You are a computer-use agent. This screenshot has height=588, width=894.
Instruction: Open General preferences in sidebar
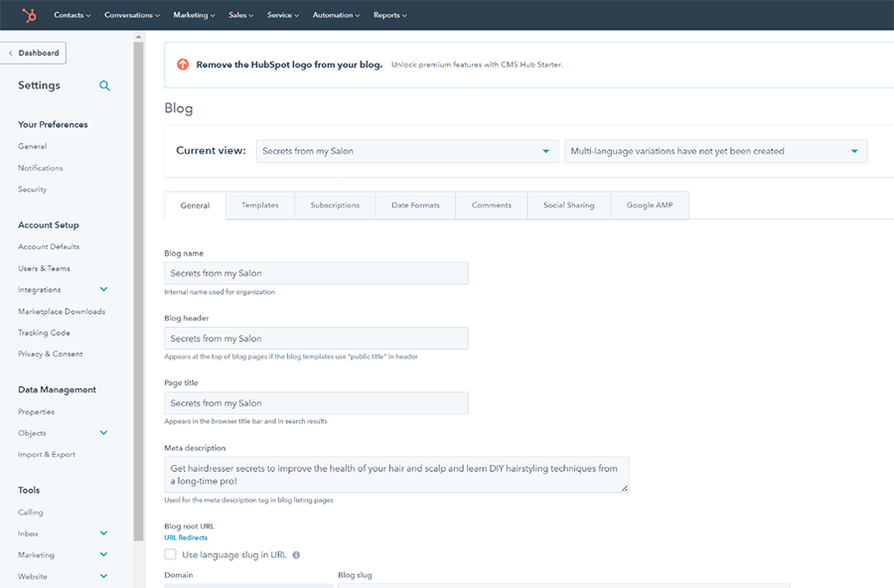tap(32, 146)
